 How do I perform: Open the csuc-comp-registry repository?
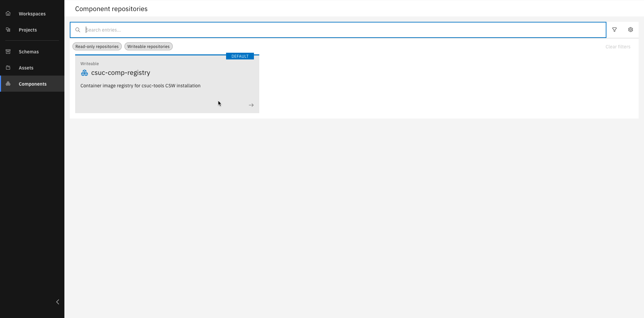click(121, 73)
